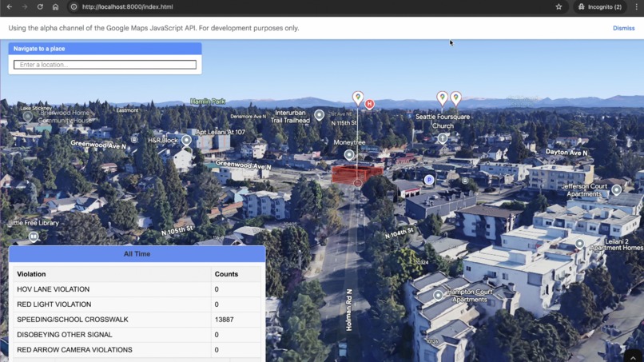Screen dimensions: 644x362
Task: Click the H&R Block place marker
Action: click(186, 140)
